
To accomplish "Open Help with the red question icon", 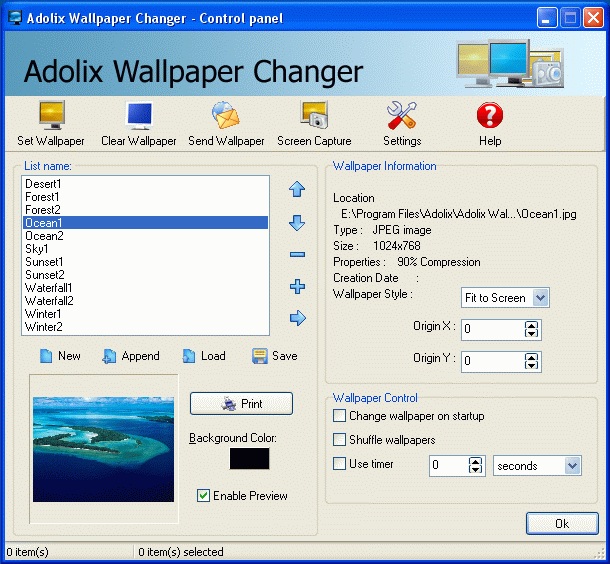I will coord(489,116).
